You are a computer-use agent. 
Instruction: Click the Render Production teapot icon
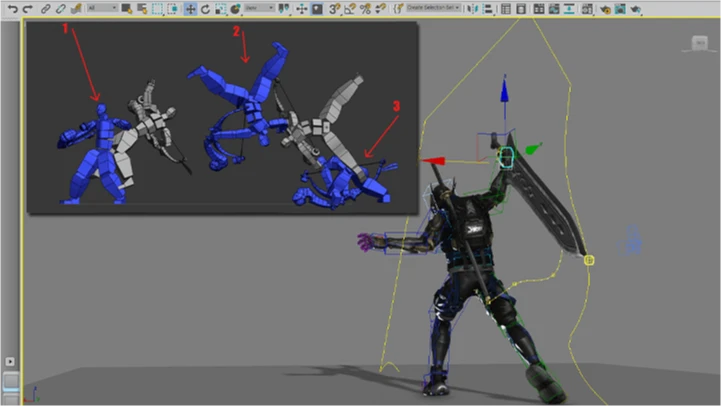tap(635, 9)
